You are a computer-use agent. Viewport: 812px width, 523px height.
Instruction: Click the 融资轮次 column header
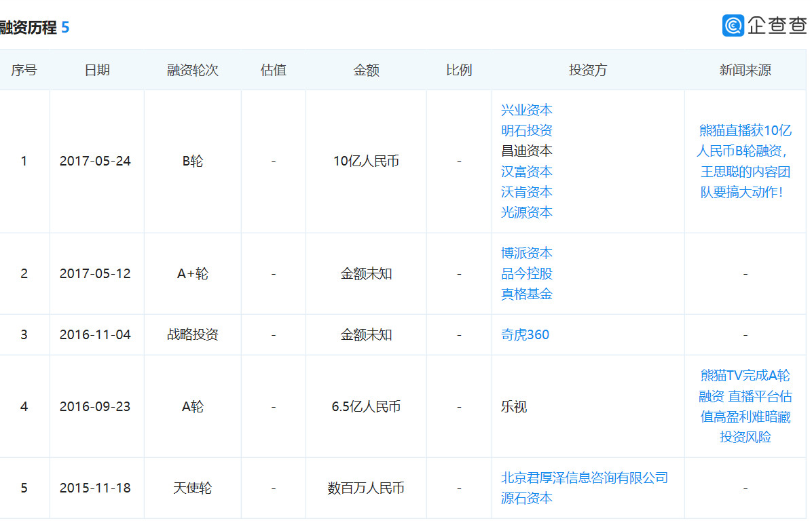click(192, 70)
